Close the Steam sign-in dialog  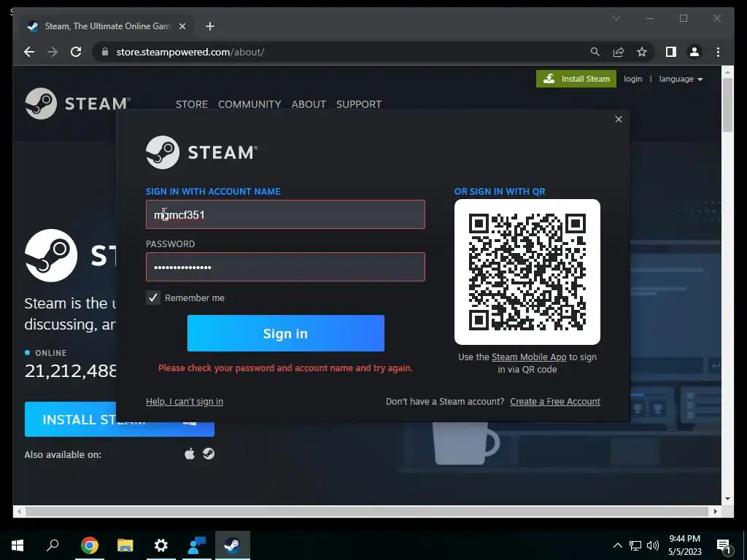tap(619, 119)
